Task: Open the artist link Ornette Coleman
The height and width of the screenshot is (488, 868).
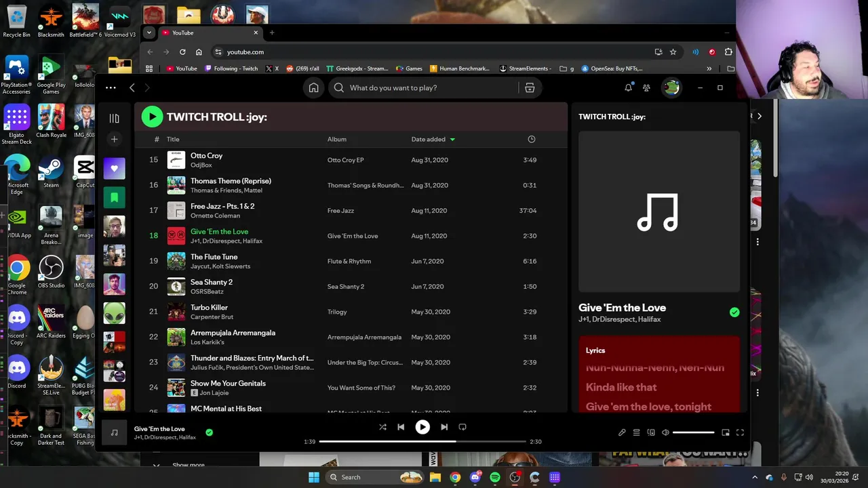Action: pos(215,216)
